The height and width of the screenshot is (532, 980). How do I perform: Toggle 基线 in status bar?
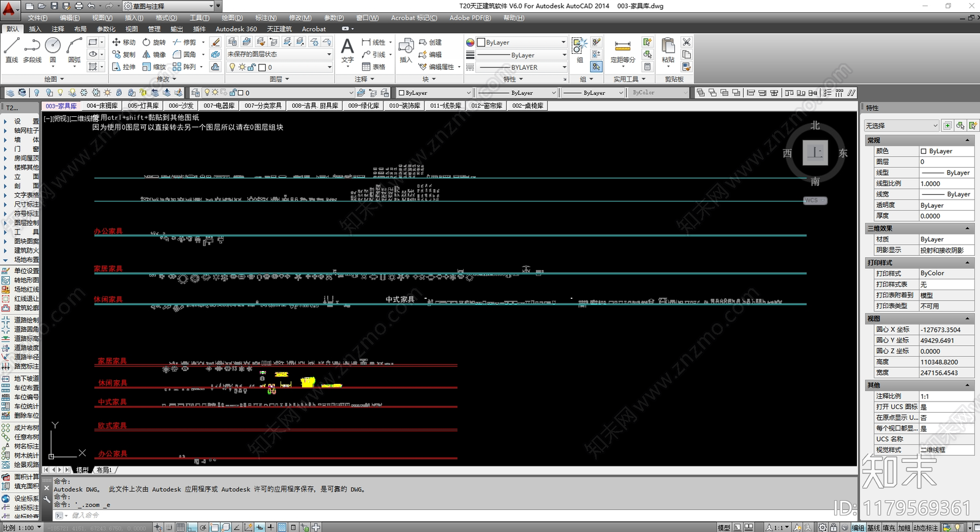pos(873,528)
